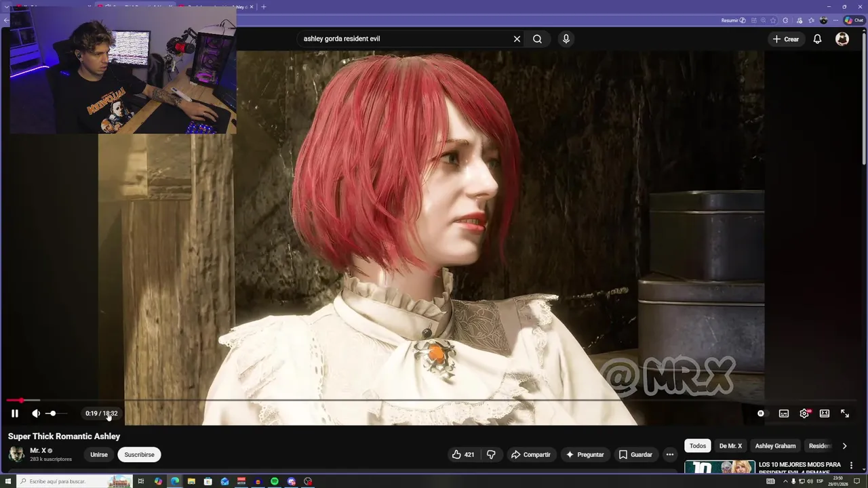Select the truncated Resident filter chip

tap(820, 446)
